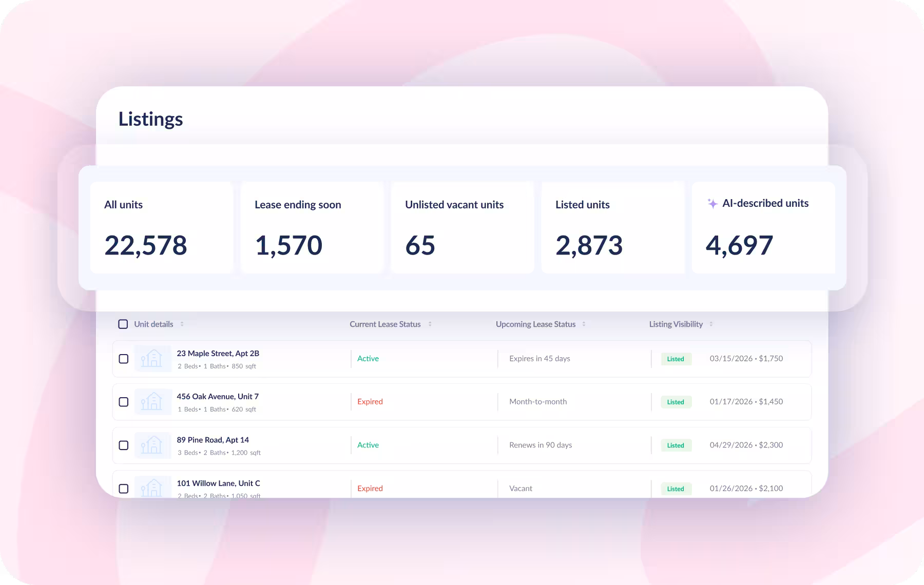Image resolution: width=924 pixels, height=585 pixels.
Task: Click the building icon for 89 Pine Road
Action: coord(152,445)
